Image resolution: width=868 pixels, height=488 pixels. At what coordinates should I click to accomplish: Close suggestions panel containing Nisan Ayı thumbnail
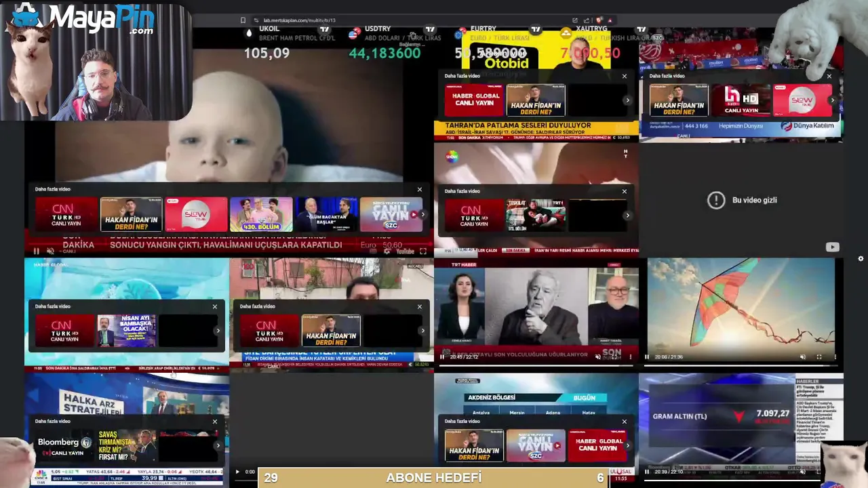pyautogui.click(x=215, y=306)
